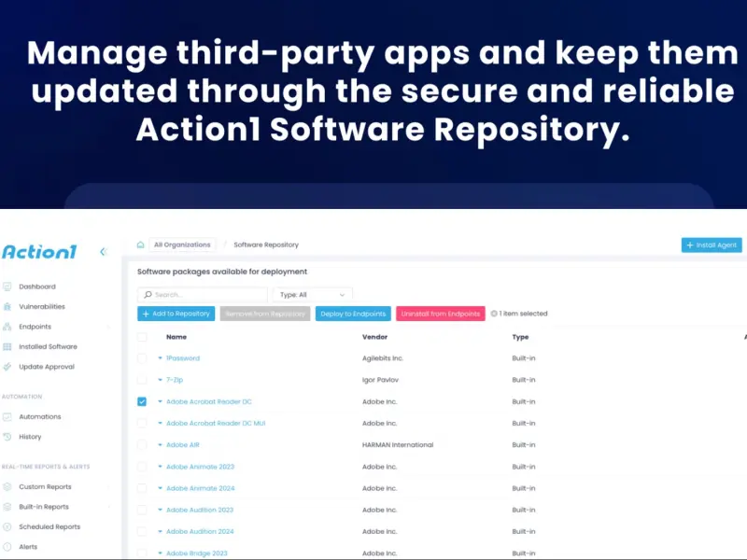Image resolution: width=747 pixels, height=560 pixels.
Task: Expand the Adobe Acrobat Reader DC row arrow
Action: pyautogui.click(x=160, y=401)
